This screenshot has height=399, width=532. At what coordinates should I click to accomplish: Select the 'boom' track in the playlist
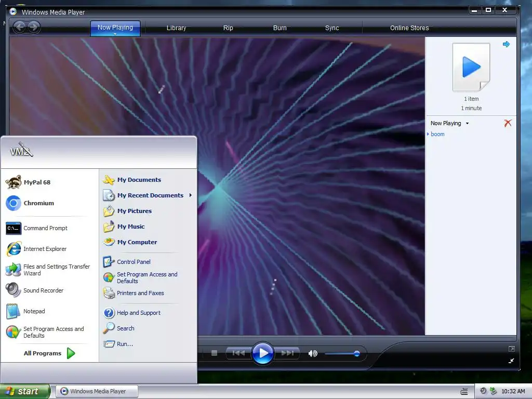pyautogui.click(x=437, y=134)
